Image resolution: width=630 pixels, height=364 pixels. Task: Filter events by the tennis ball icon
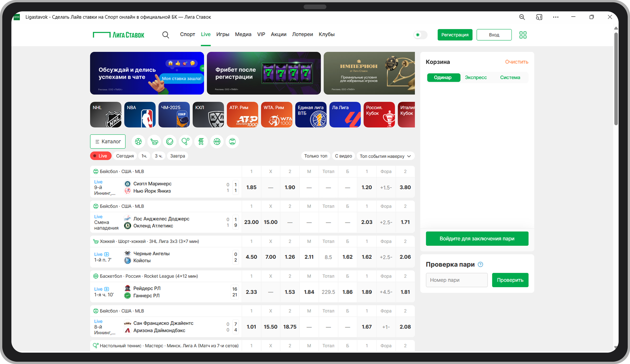point(170,142)
